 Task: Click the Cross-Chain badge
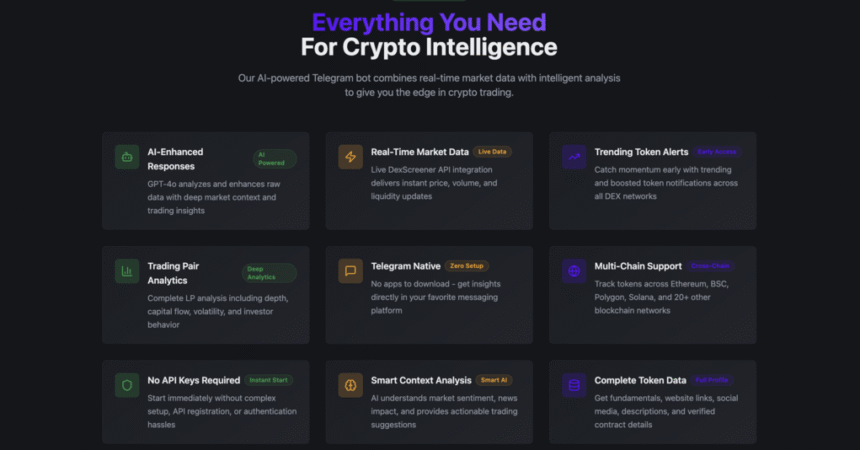coord(710,266)
